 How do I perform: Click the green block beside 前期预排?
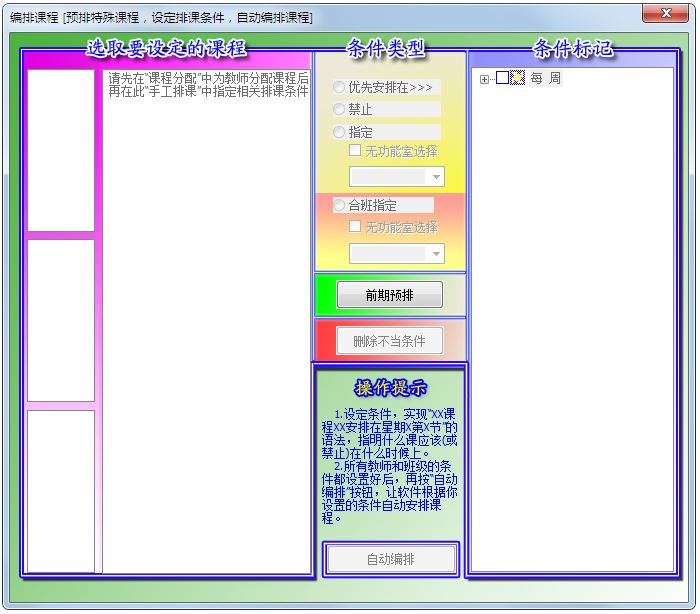(325, 295)
